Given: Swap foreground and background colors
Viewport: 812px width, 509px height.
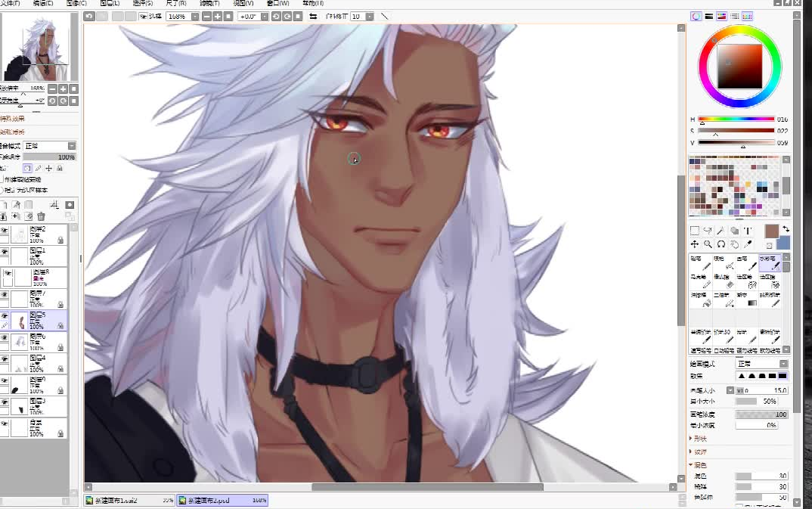Looking at the screenshot, I should pos(786,228).
